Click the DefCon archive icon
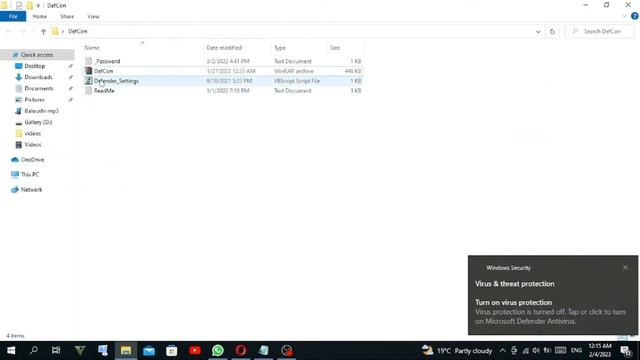Screen dimensions: 640x360 (x=89, y=71)
